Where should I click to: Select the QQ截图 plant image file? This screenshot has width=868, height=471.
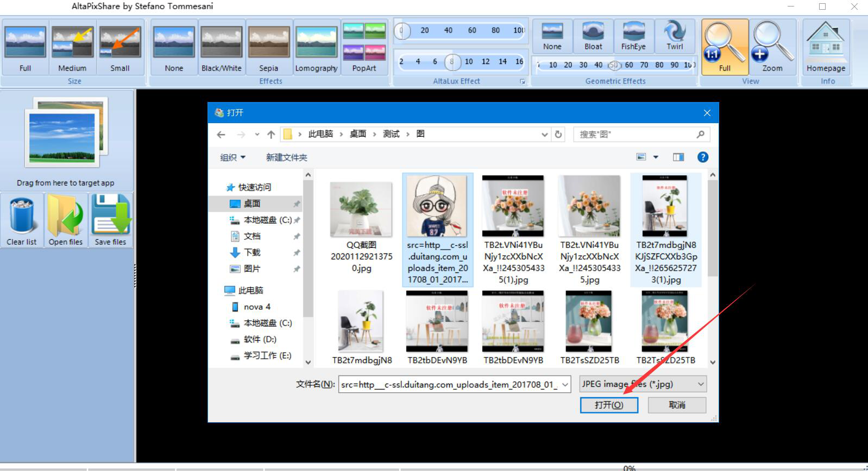(x=362, y=228)
